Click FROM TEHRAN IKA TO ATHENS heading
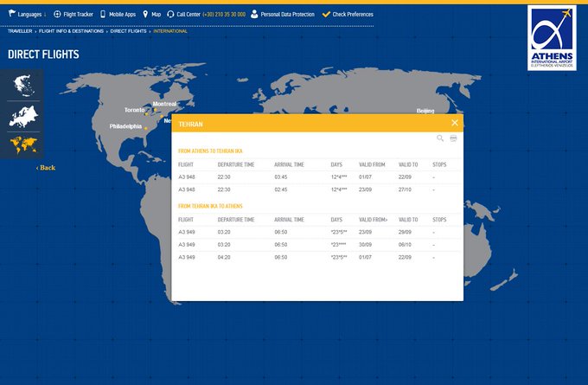This screenshot has width=588, height=385. click(210, 206)
